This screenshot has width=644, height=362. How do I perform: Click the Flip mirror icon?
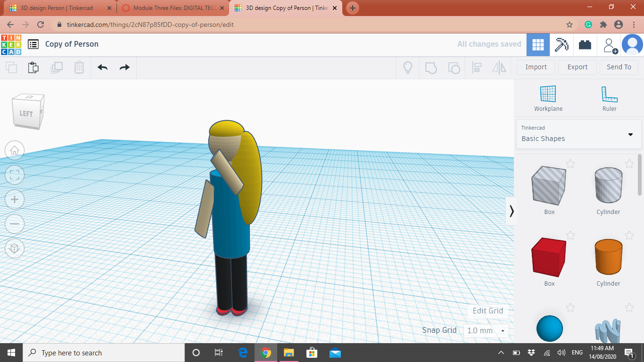point(499,67)
